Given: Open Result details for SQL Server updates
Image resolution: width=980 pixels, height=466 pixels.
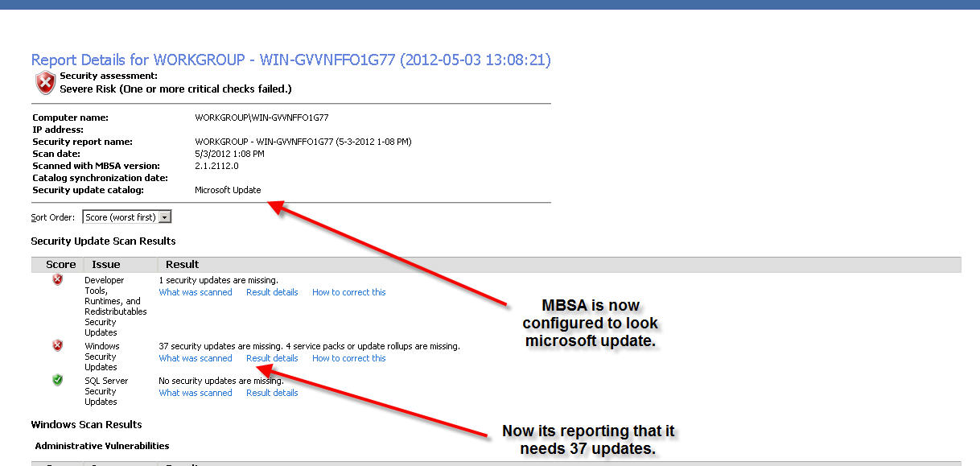Looking at the screenshot, I should [x=272, y=393].
